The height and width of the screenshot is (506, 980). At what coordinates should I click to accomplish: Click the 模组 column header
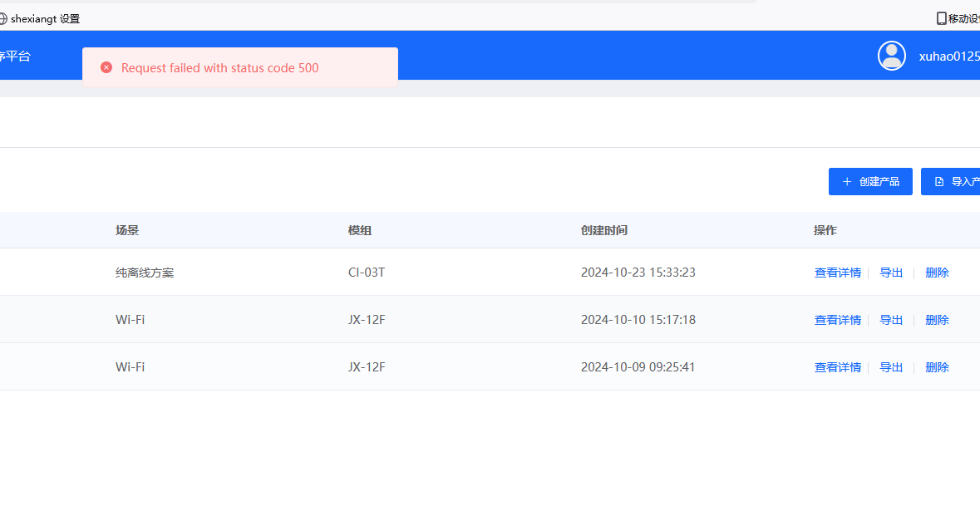click(360, 230)
